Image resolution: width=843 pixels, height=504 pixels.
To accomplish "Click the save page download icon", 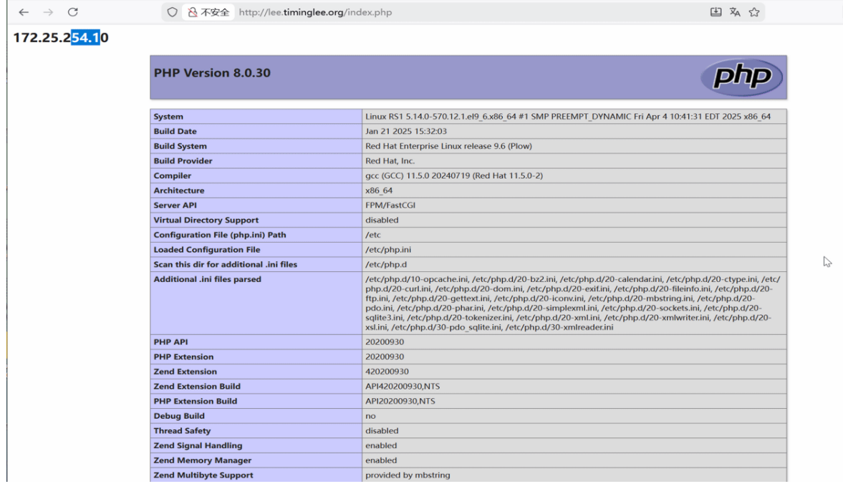I will click(716, 12).
